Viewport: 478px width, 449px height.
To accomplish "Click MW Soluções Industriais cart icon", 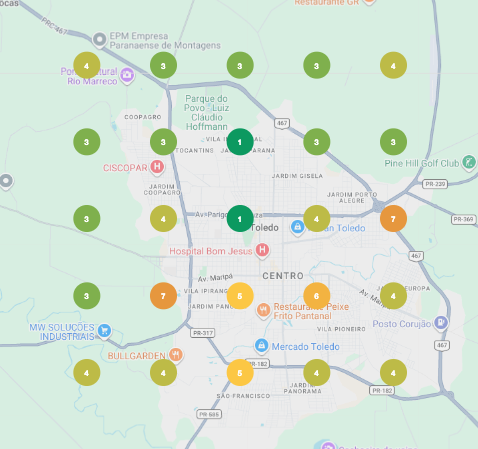I will click(104, 331).
